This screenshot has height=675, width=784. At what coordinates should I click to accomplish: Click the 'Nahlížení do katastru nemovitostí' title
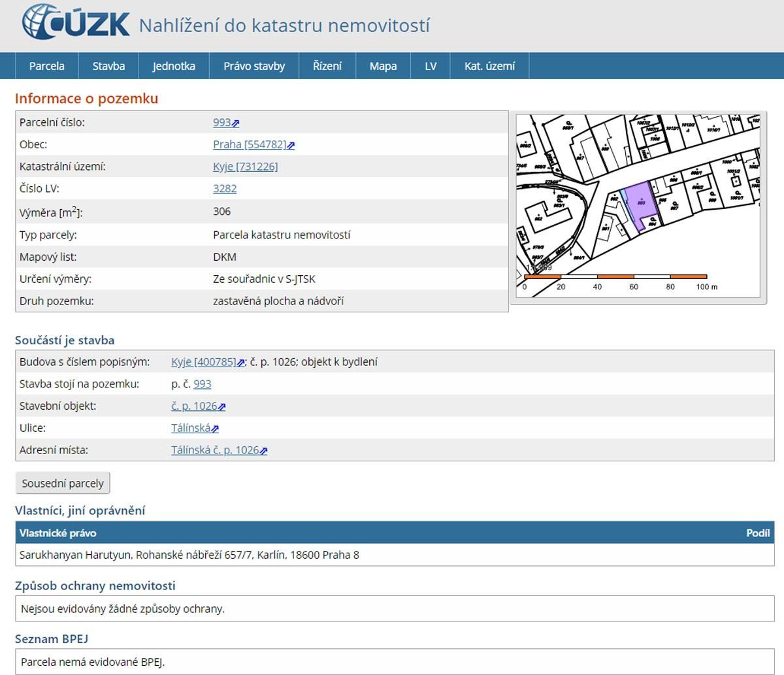click(x=284, y=25)
